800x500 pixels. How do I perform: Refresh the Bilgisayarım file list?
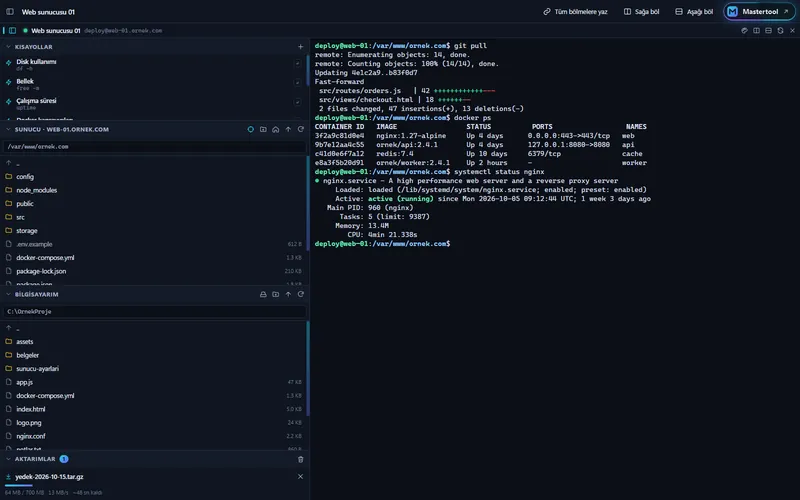coord(301,294)
